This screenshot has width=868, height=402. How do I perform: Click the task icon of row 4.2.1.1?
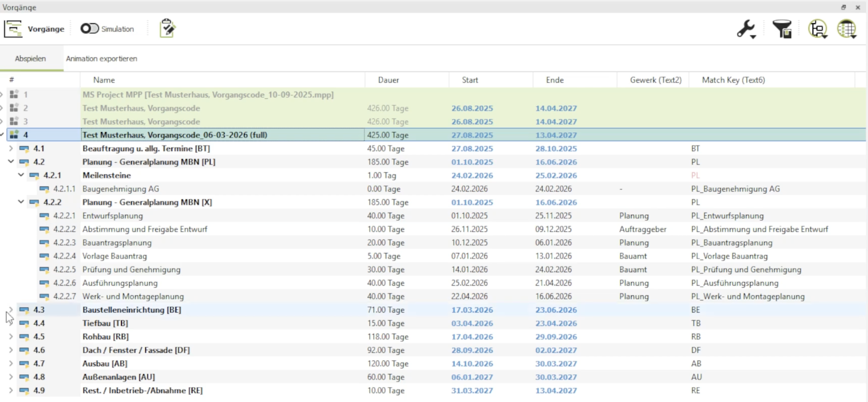(x=44, y=189)
